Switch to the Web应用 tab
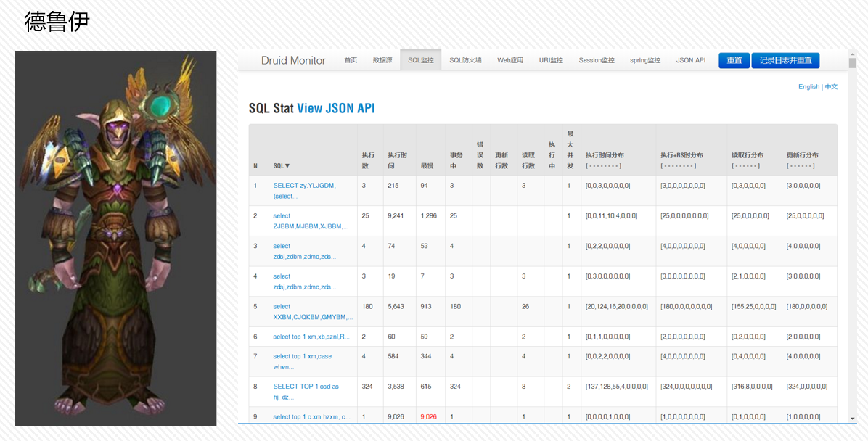The height and width of the screenshot is (441, 868). pyautogui.click(x=509, y=60)
